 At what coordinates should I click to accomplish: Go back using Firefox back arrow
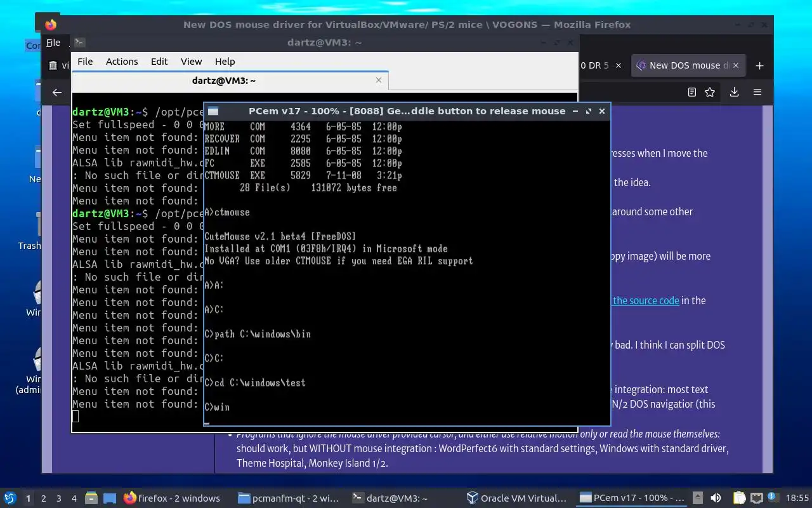pyautogui.click(x=57, y=92)
